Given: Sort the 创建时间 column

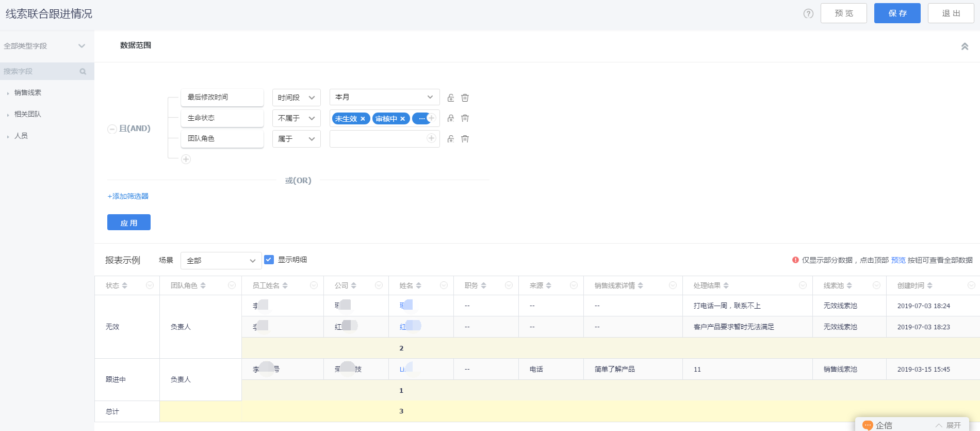Looking at the screenshot, I should coord(930,285).
